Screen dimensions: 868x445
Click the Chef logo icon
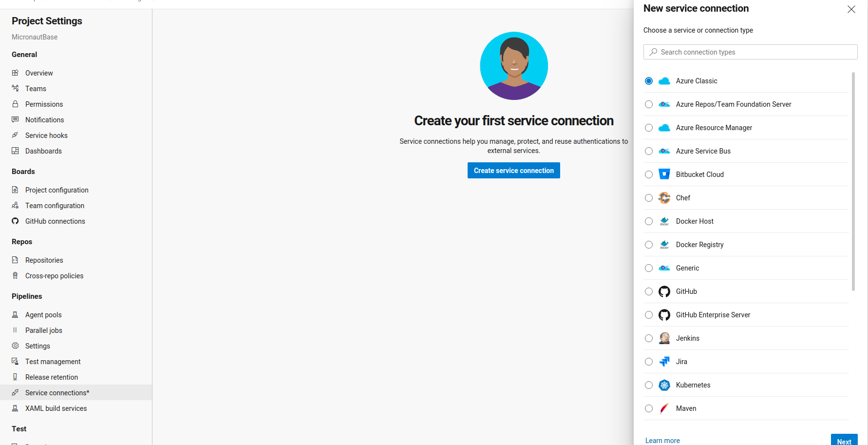(664, 198)
